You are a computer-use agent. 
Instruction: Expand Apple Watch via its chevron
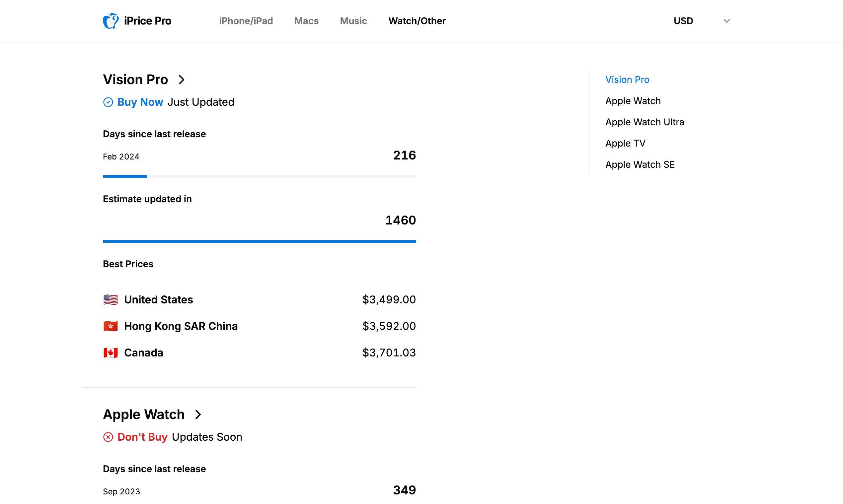198,414
